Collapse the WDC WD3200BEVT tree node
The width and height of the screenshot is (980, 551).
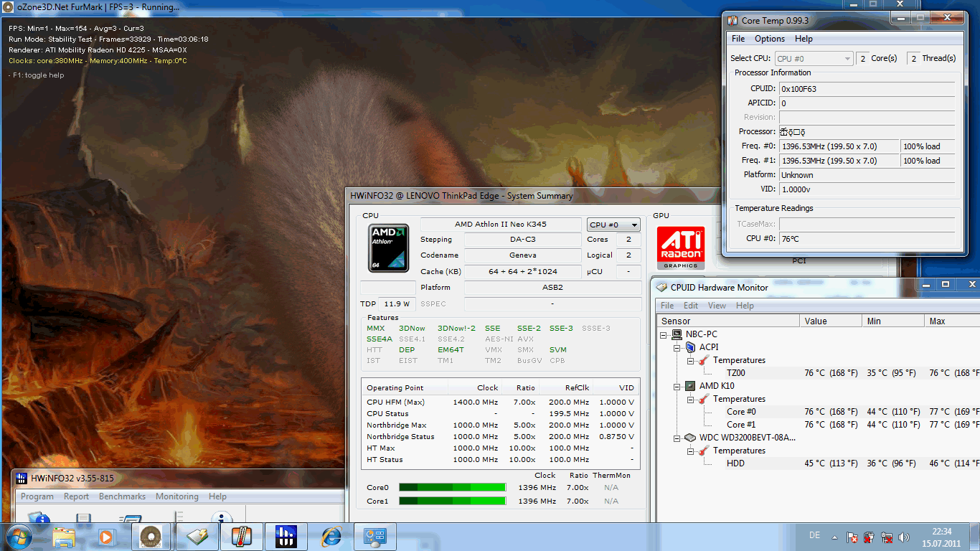click(677, 438)
